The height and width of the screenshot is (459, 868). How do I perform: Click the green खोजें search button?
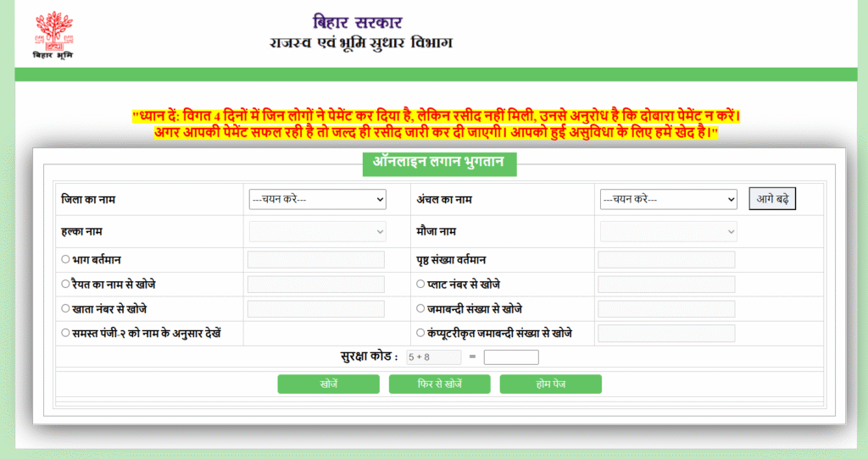point(328,384)
